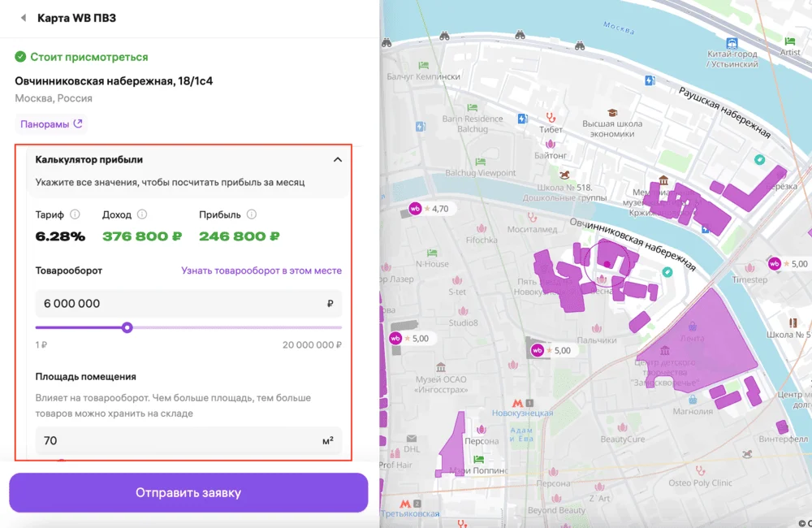Click the Тариф value 6.28%
The width and height of the screenshot is (812, 528).
[60, 237]
